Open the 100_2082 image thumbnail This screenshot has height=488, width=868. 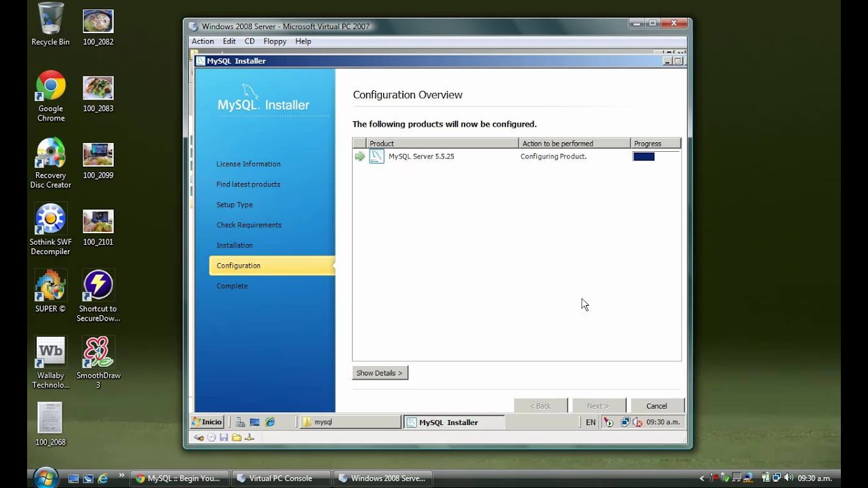[x=98, y=28]
